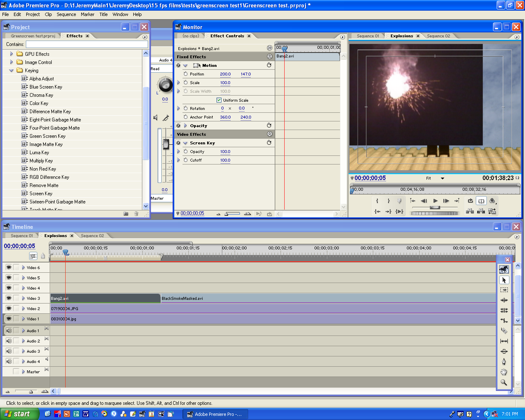The width and height of the screenshot is (525, 420).
Task: Click Go to Out Point button
Action: click(388, 212)
